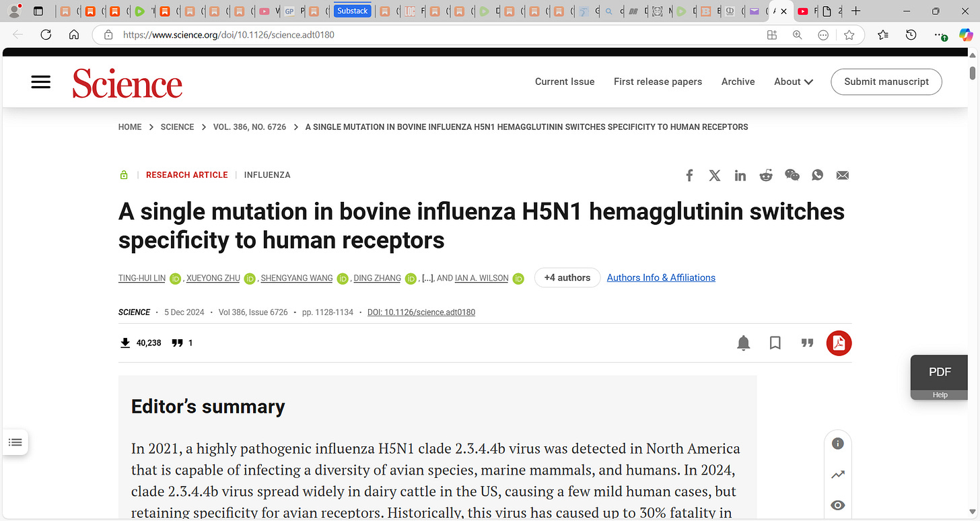
Task: Open Current Issue in the navigation
Action: point(565,81)
